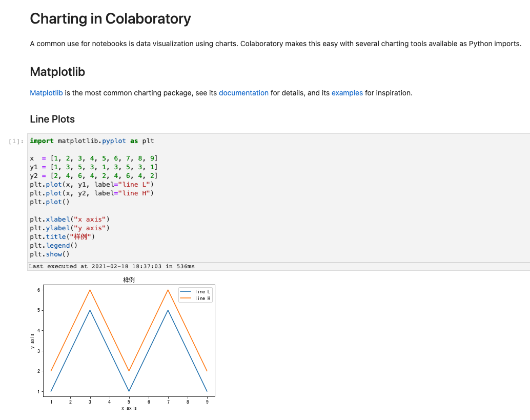Click the blue line L legend swatch

pos(186,291)
